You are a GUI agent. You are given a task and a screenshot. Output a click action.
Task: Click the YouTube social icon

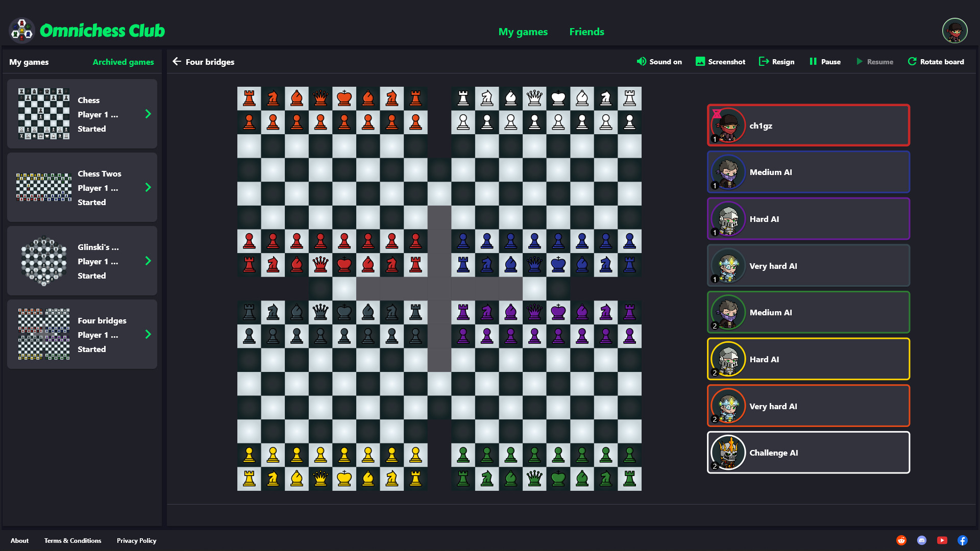coord(941,540)
